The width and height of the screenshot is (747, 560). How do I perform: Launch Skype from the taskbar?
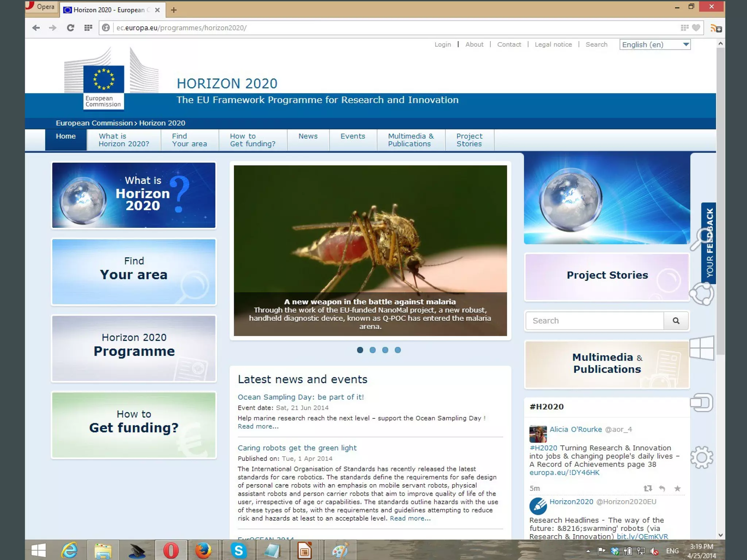coord(239,550)
